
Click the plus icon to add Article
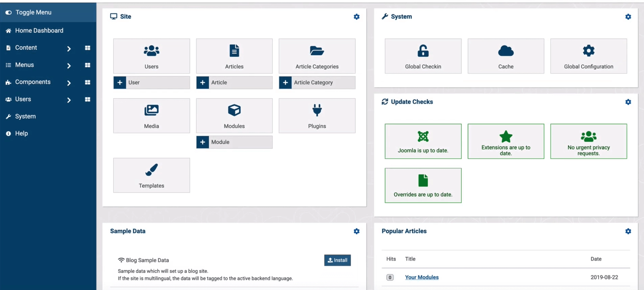coord(203,82)
